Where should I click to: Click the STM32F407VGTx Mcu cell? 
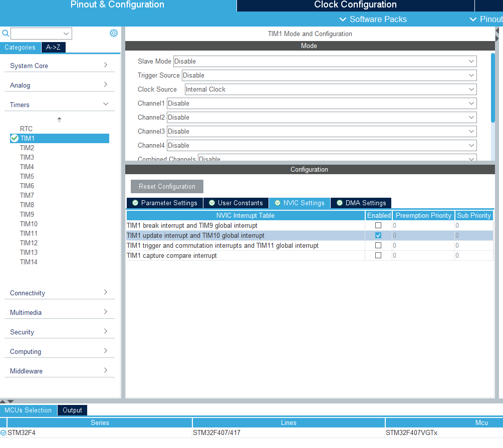click(x=444, y=432)
